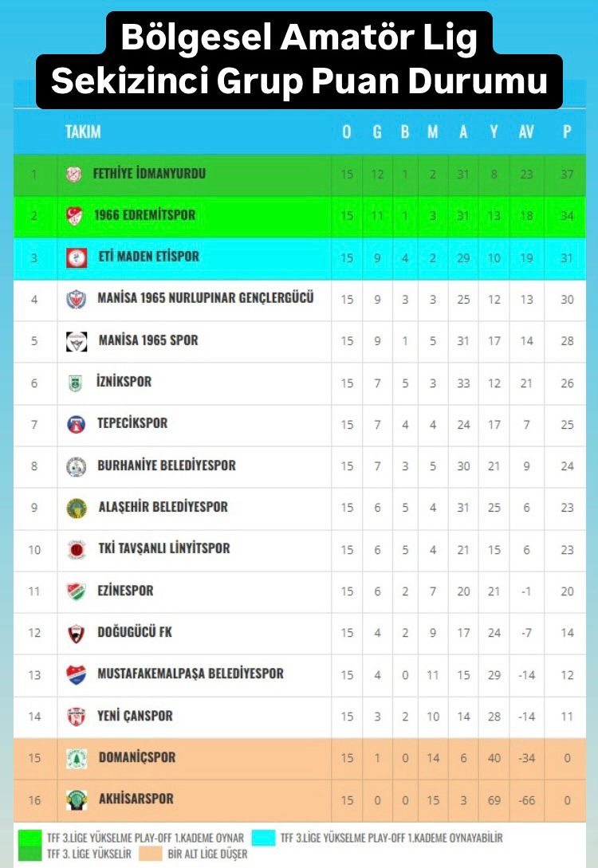Click the Akhisarspor team badge

(x=77, y=799)
